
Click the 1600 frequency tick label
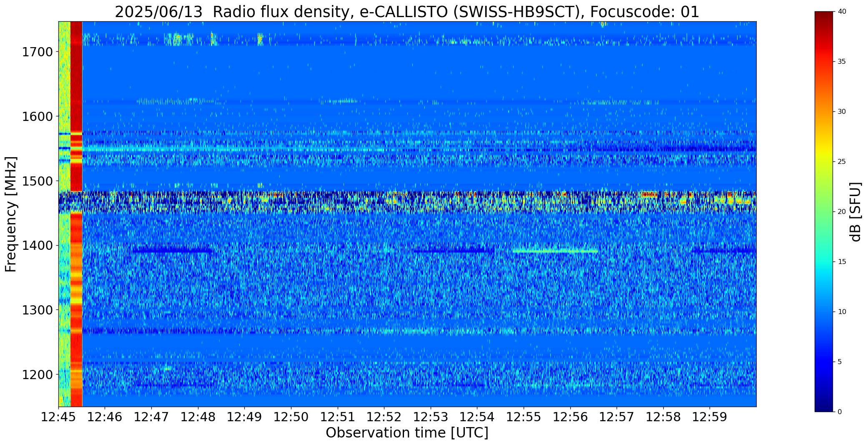(37, 116)
